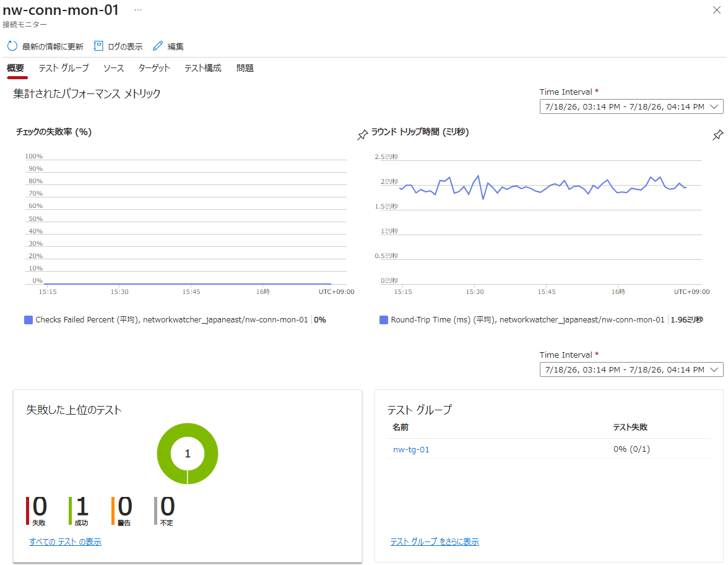Screen dimensions: 728x565
Task: Click the テスト失敗 column header
Action: point(630,427)
